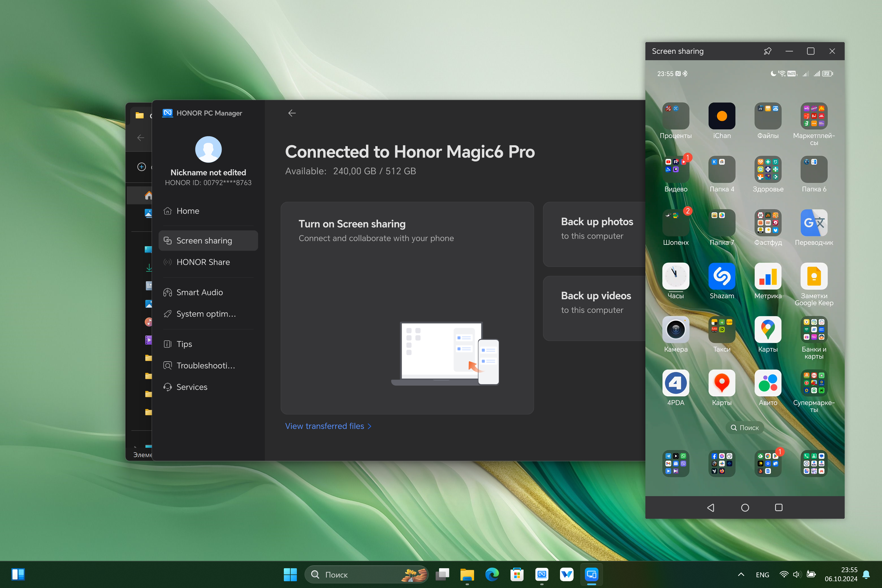Click the Turn on Screen sharing card

pos(407,308)
